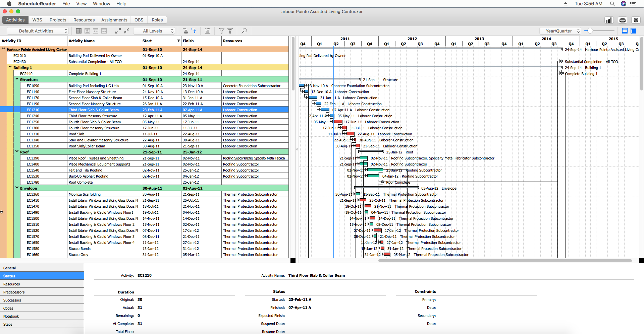Click the calendar icon in the toolbar

pyautogui.click(x=207, y=31)
